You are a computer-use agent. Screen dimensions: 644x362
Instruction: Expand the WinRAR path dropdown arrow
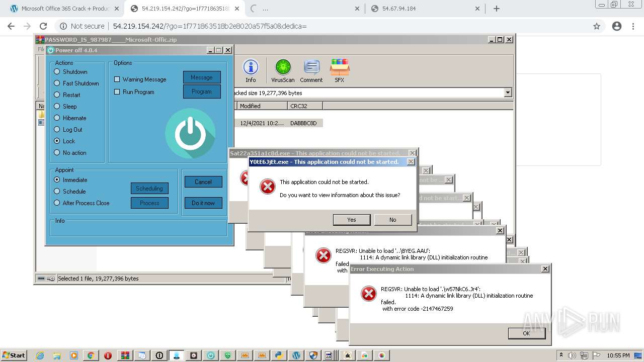pyautogui.click(x=508, y=93)
